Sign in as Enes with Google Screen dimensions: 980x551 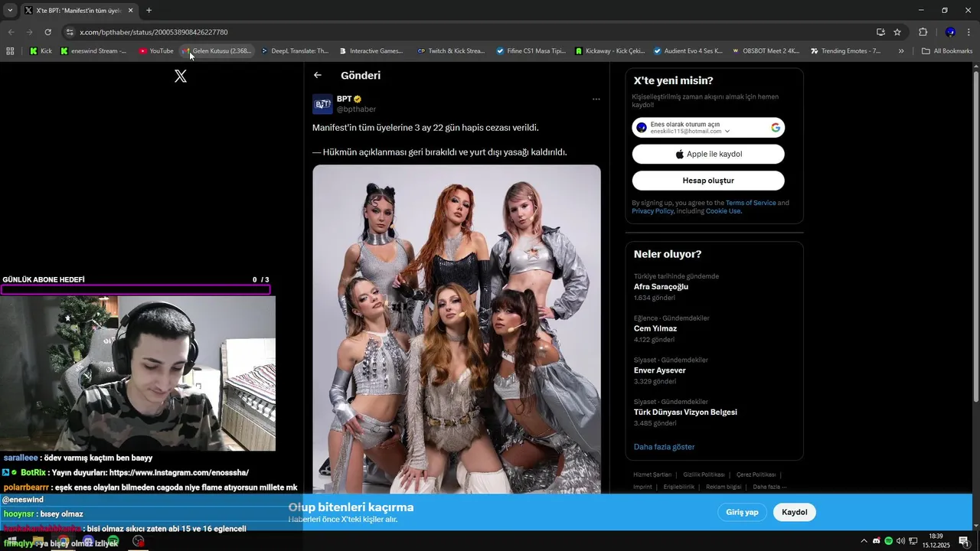pyautogui.click(x=708, y=128)
